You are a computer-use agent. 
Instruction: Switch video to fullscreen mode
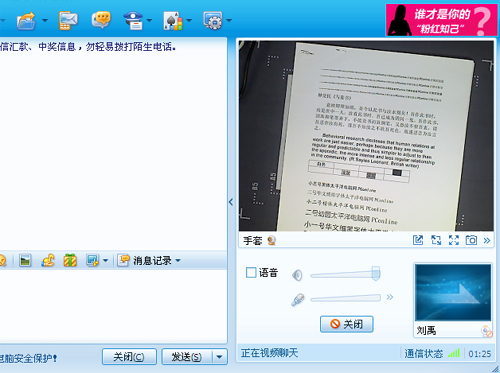point(454,240)
